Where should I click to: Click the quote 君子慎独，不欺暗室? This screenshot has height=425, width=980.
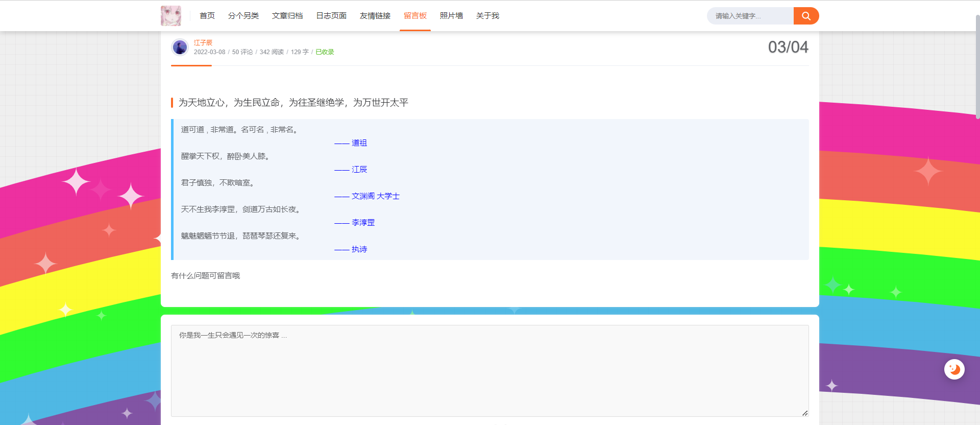click(x=217, y=183)
